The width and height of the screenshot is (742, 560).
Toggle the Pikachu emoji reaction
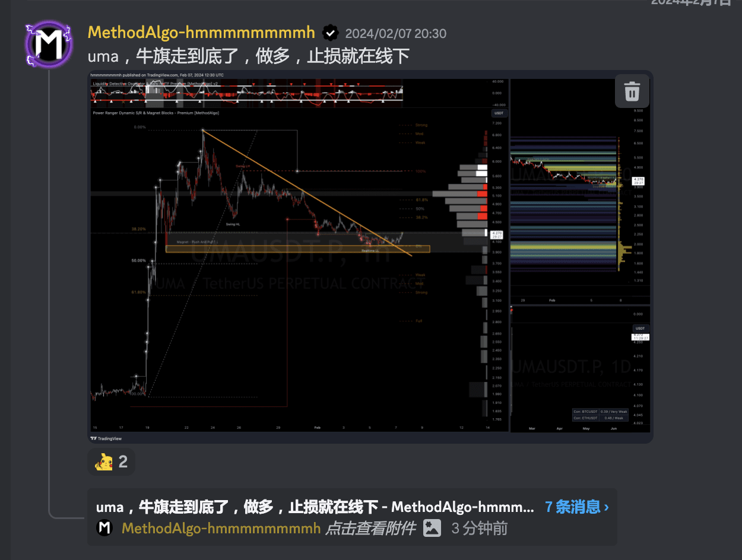click(x=111, y=461)
